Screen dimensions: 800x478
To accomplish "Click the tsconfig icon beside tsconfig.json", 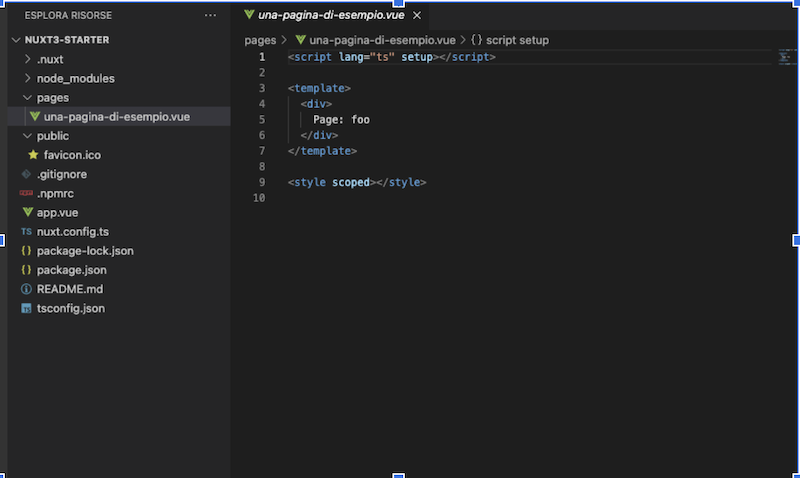I will tap(26, 308).
